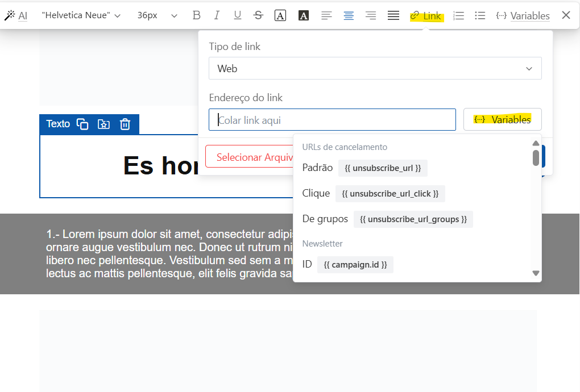Close the text editing toolbar
Viewport: 580px width, 392px height.
tap(566, 15)
